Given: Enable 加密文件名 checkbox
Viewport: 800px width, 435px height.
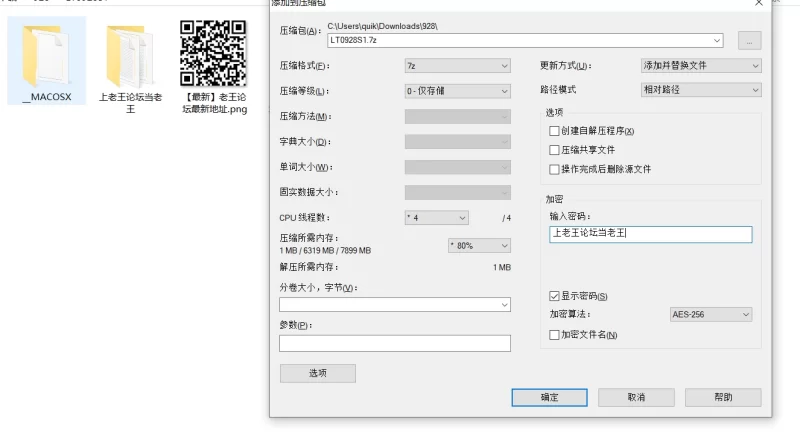Looking at the screenshot, I should tap(555, 335).
